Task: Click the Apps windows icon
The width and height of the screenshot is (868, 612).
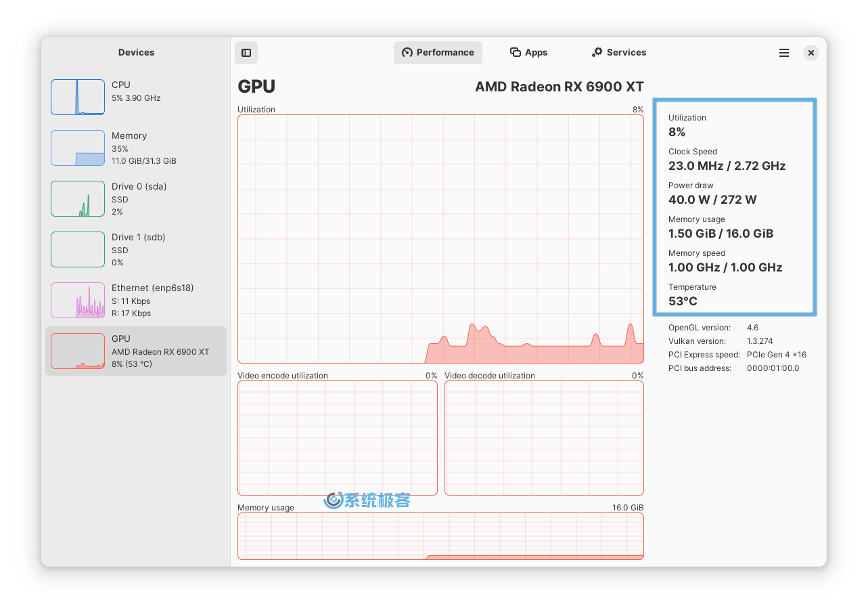Action: tap(516, 52)
